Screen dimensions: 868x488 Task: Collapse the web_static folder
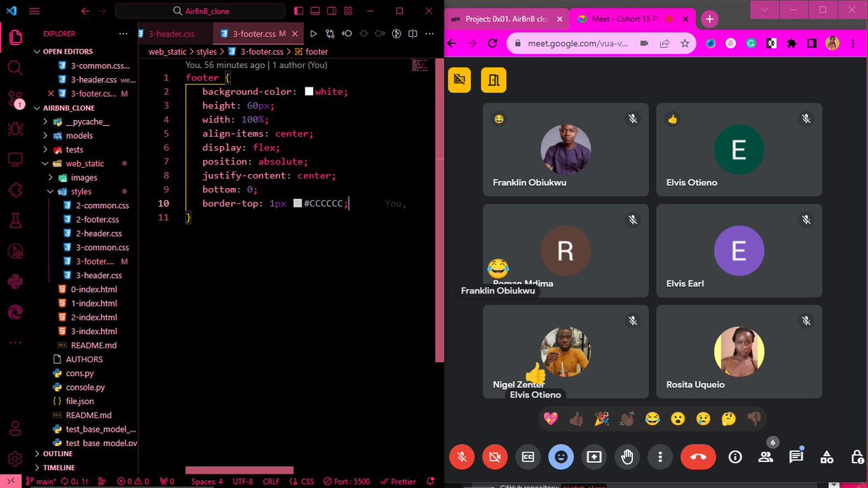[x=85, y=164]
